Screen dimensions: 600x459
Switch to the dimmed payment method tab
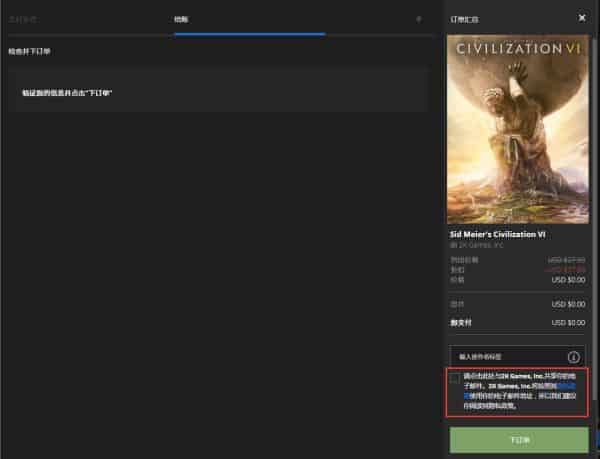coord(23,20)
